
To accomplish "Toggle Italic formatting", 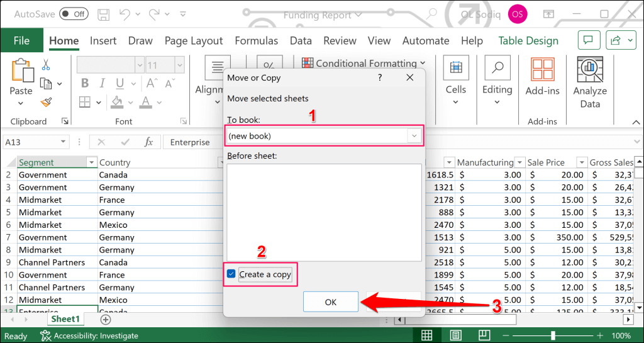I will [103, 83].
